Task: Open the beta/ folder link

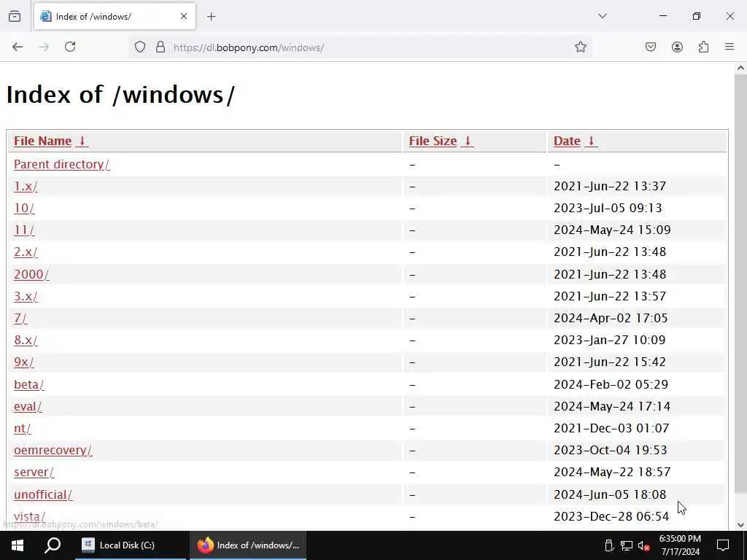Action: point(28,384)
